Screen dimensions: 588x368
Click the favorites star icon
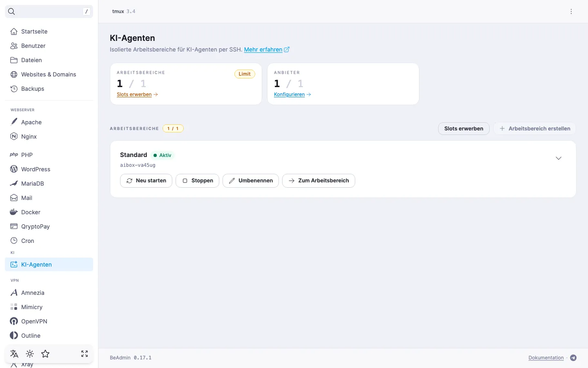tap(45, 354)
